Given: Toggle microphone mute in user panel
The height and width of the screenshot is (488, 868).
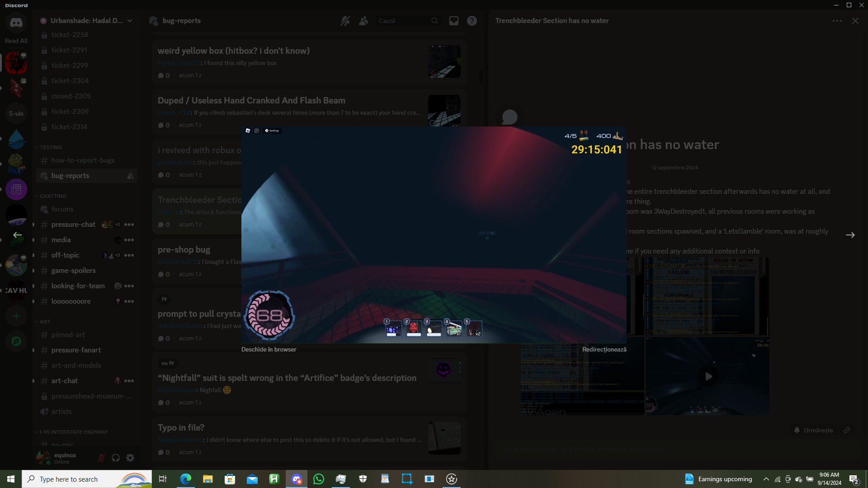Looking at the screenshot, I should tap(101, 458).
